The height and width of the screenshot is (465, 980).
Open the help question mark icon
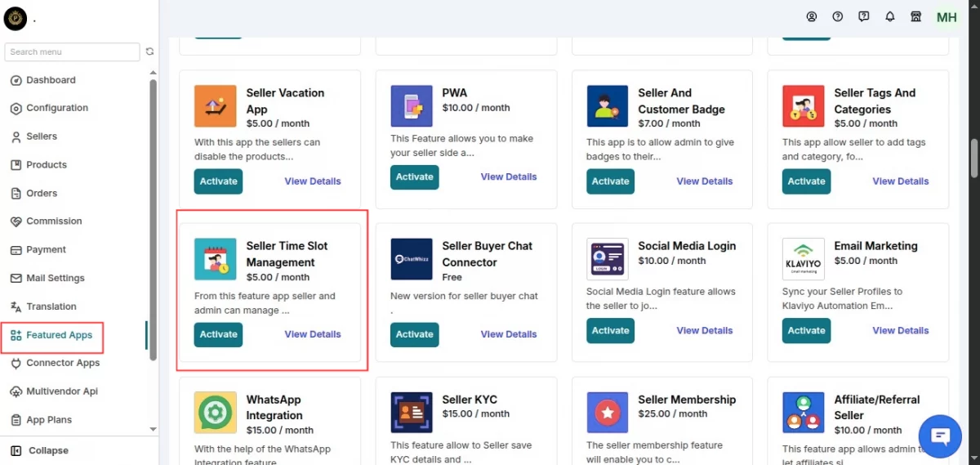point(838,16)
